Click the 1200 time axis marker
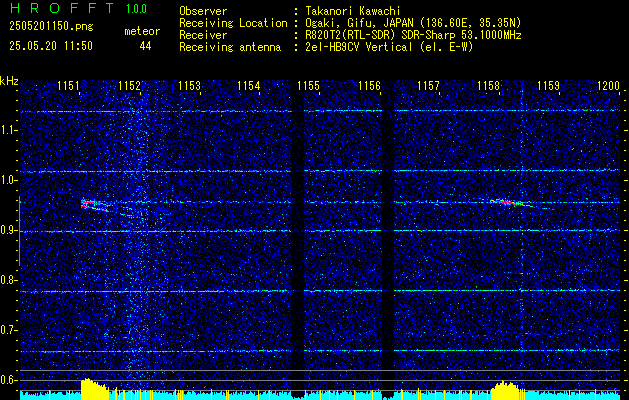This screenshot has height=400, width=629. [x=609, y=85]
